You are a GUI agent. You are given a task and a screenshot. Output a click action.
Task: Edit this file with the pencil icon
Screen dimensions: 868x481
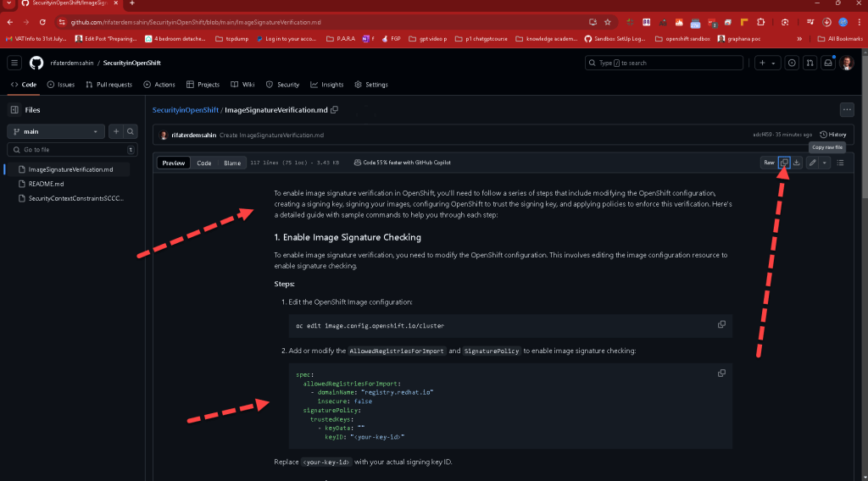[812, 163]
